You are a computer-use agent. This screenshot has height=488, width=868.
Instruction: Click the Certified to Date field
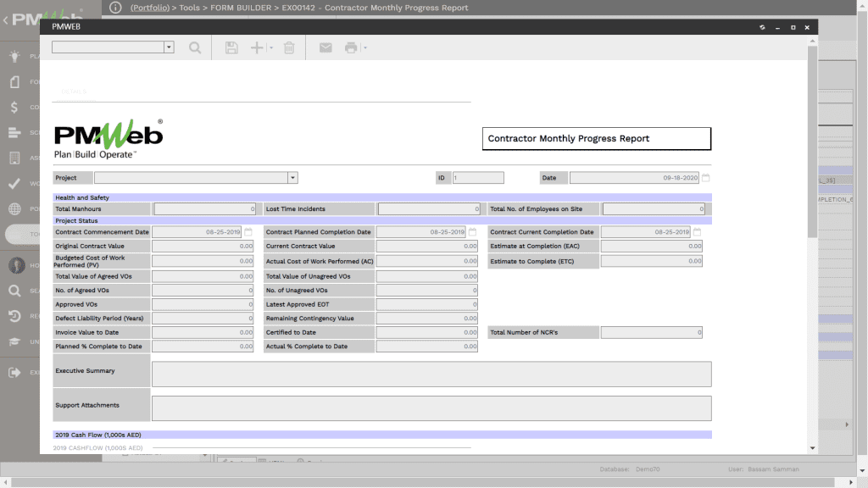coord(427,332)
